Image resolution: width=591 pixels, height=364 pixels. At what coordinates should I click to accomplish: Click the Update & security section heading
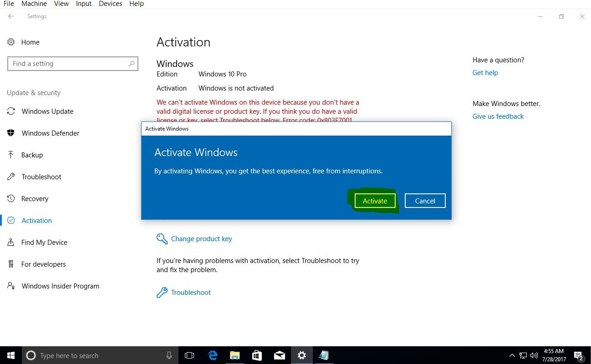pyautogui.click(x=34, y=93)
